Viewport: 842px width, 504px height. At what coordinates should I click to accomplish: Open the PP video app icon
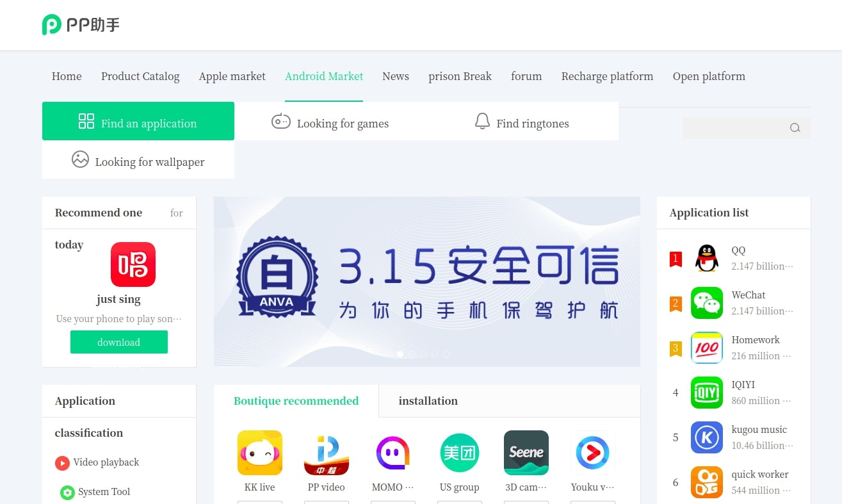tap(327, 453)
